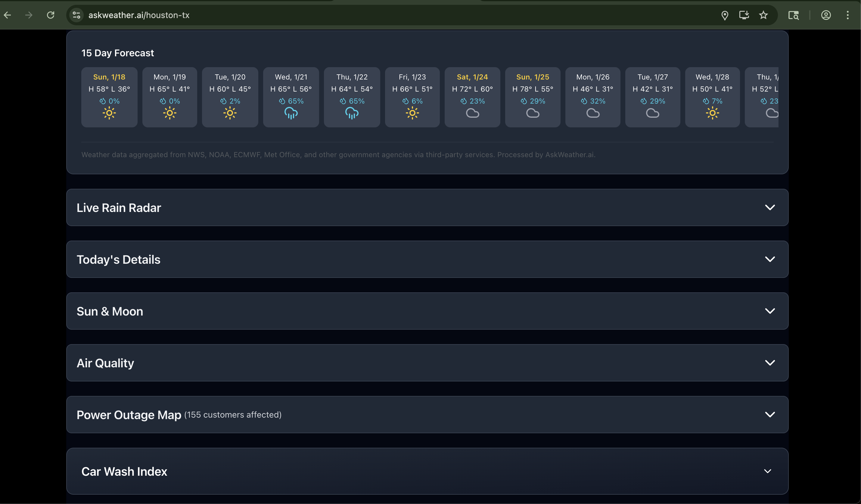The image size is (861, 504).
Task: Click the address bar URL field
Action: click(239, 15)
